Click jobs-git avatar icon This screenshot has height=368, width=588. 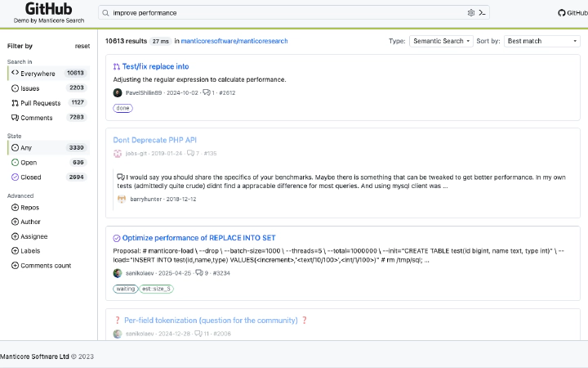pyautogui.click(x=118, y=153)
